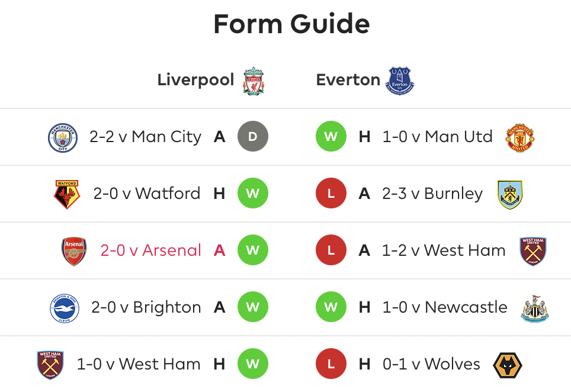This screenshot has height=392, width=571.
Task: Click the West Ham badge beside Everton's 1-2 result
Action: coord(533,251)
